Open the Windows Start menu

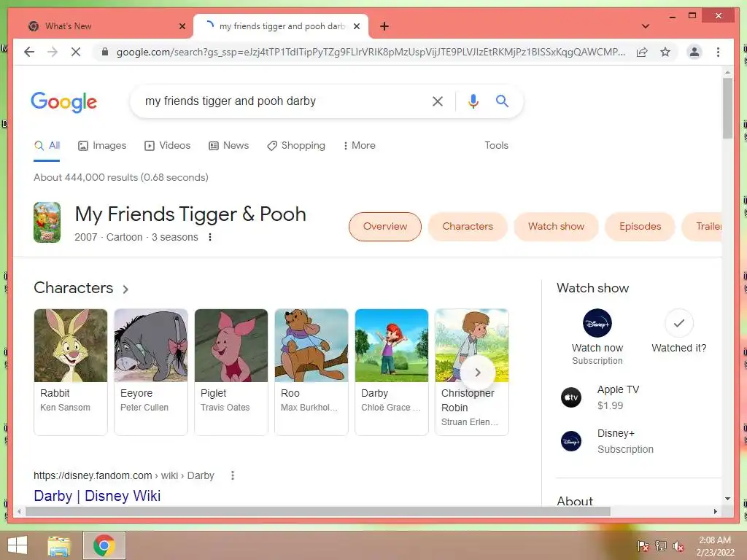point(18,545)
